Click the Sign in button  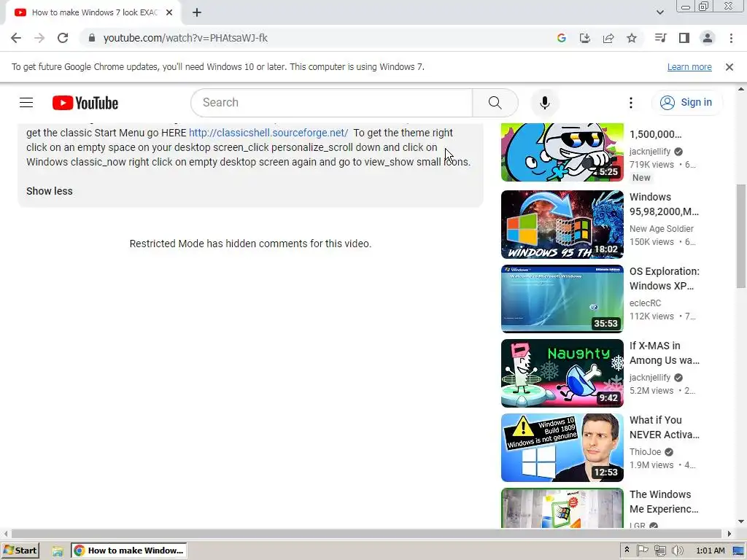[x=687, y=102]
